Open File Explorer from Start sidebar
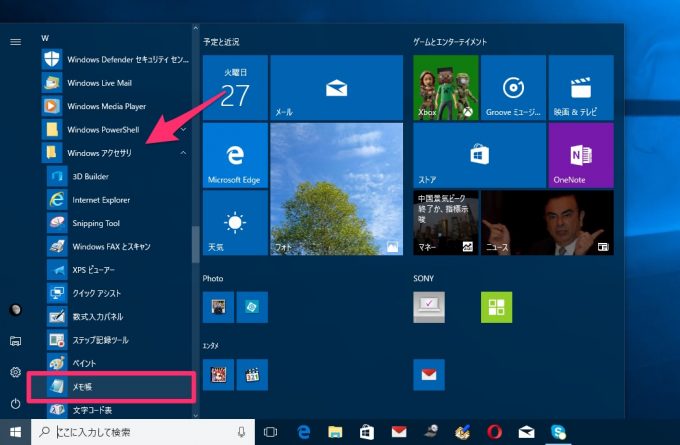 coord(16,341)
